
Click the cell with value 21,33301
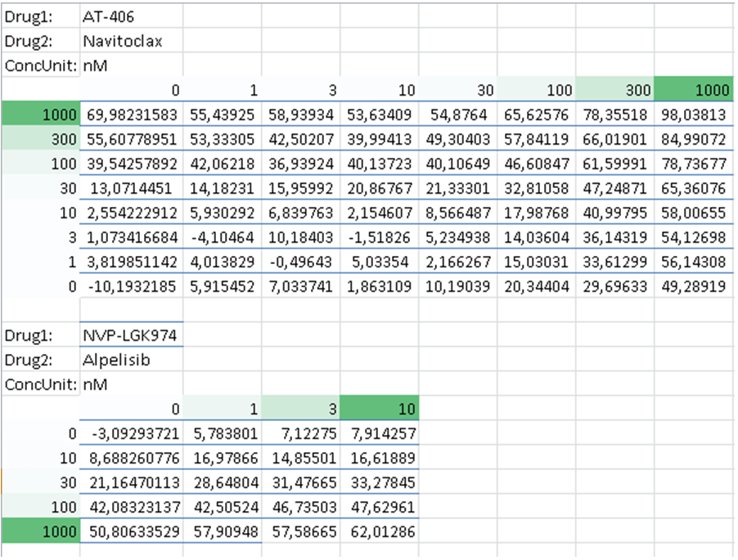click(458, 188)
